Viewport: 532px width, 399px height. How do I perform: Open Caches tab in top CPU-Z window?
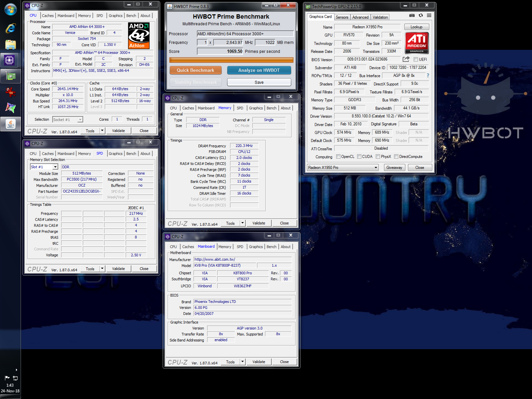click(48, 16)
